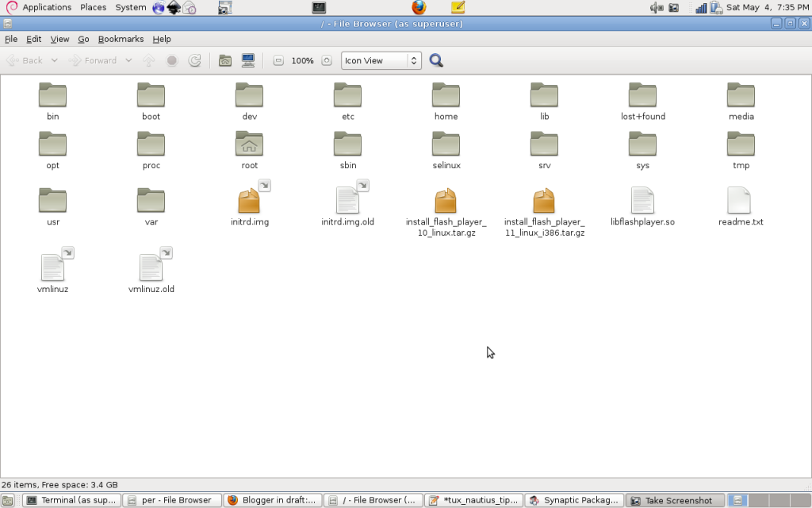Select the proc folder
The width and height of the screenshot is (812, 508).
(x=151, y=144)
